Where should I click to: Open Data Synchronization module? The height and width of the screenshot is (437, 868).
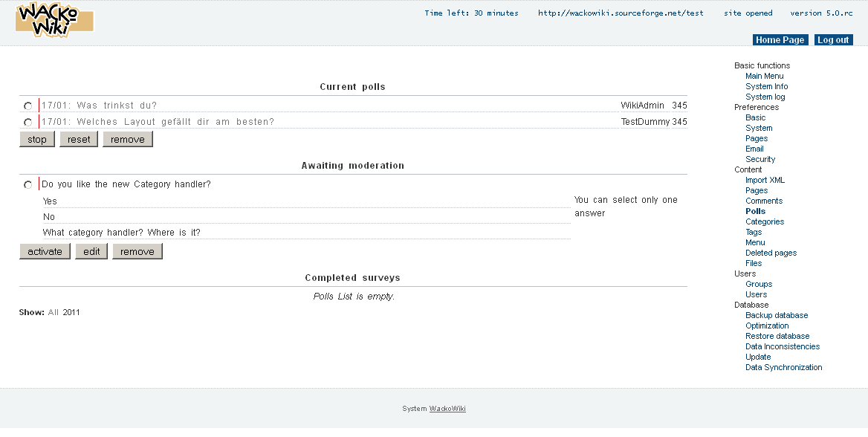[783, 367]
